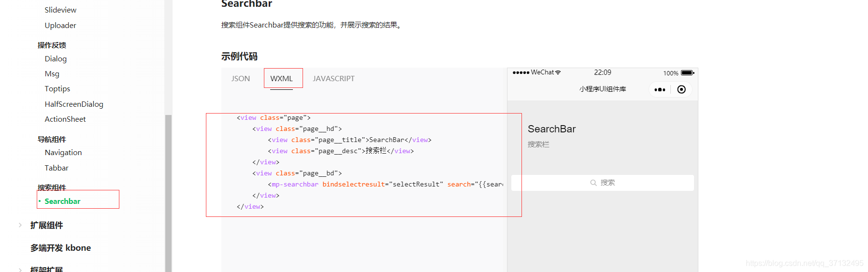Switch to the JAVASCRIPT code tab
The height and width of the screenshot is (272, 868).
tap(333, 79)
